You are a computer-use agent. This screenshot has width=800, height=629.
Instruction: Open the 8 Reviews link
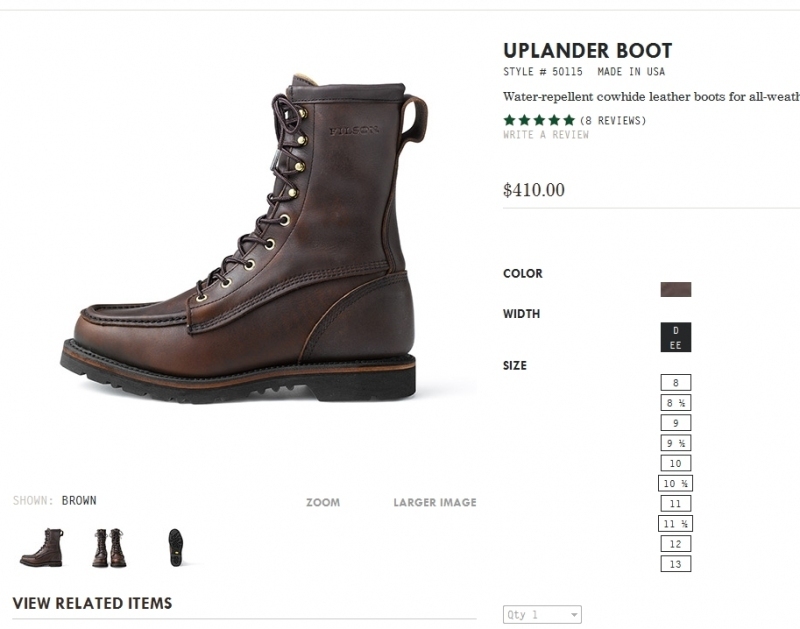(x=613, y=121)
